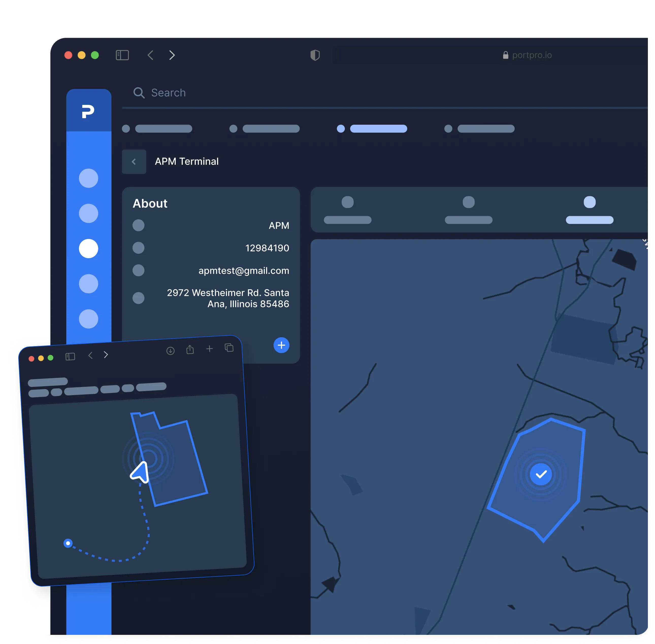Click the share icon in small window
655x644 pixels.
[190, 349]
